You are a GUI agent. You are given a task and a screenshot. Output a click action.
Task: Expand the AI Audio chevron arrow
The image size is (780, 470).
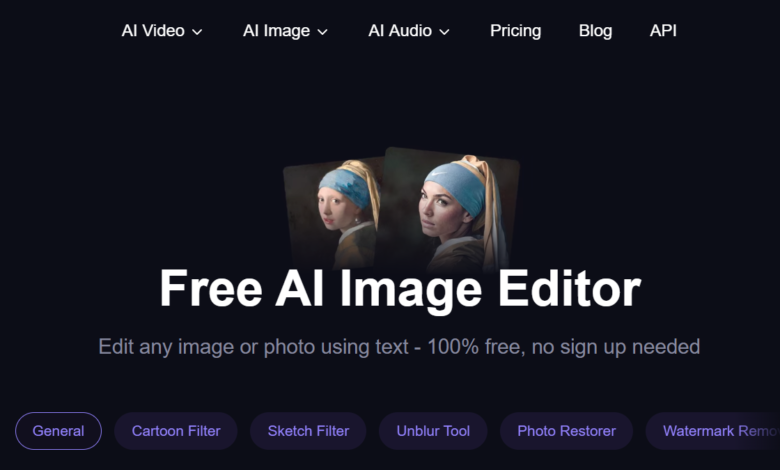pyautogui.click(x=444, y=32)
